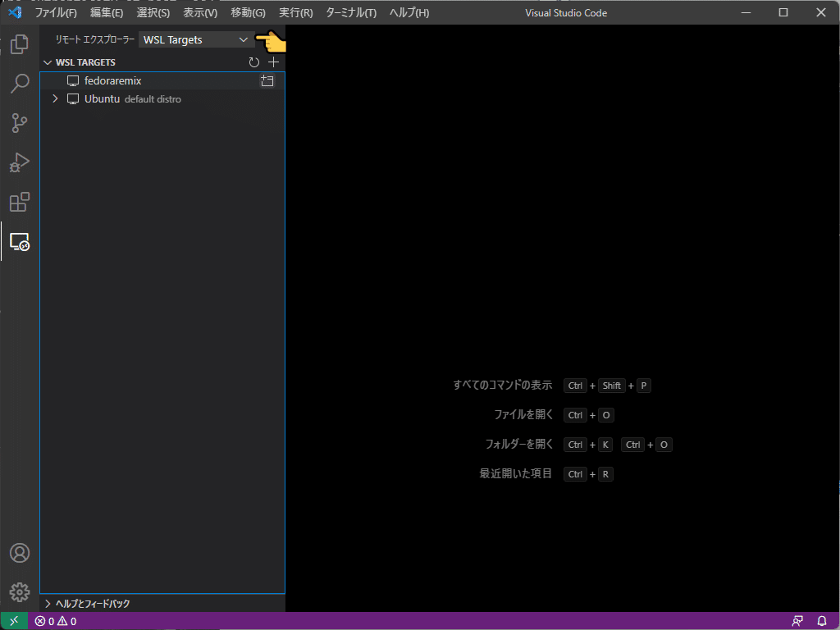The height and width of the screenshot is (630, 840).
Task: Click the 最近開いた項目 label
Action: (515, 473)
